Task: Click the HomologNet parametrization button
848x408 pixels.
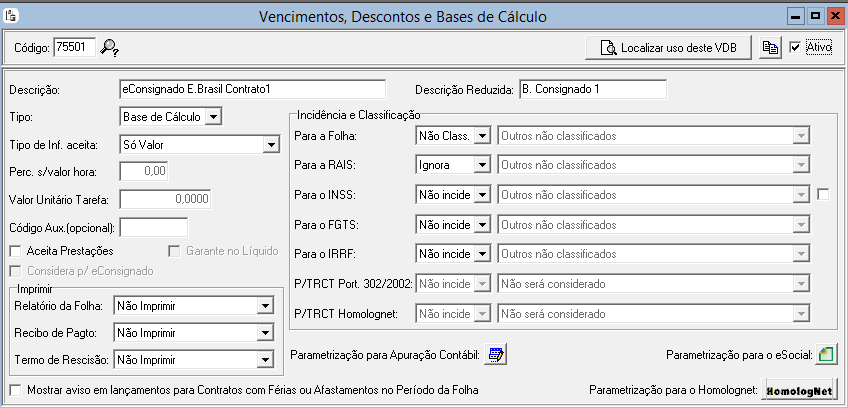Action: click(x=799, y=390)
